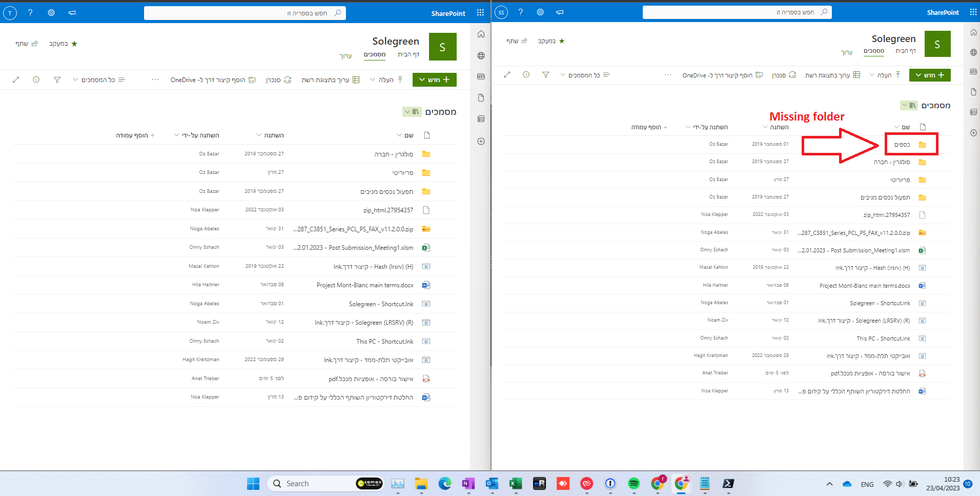This screenshot has width=980, height=496.
Task: Open the SharePoint settings gear
Action: click(51, 13)
